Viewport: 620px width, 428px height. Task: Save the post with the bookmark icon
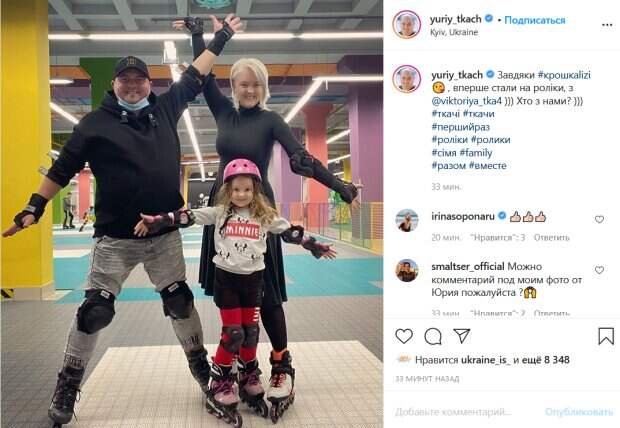606,336
